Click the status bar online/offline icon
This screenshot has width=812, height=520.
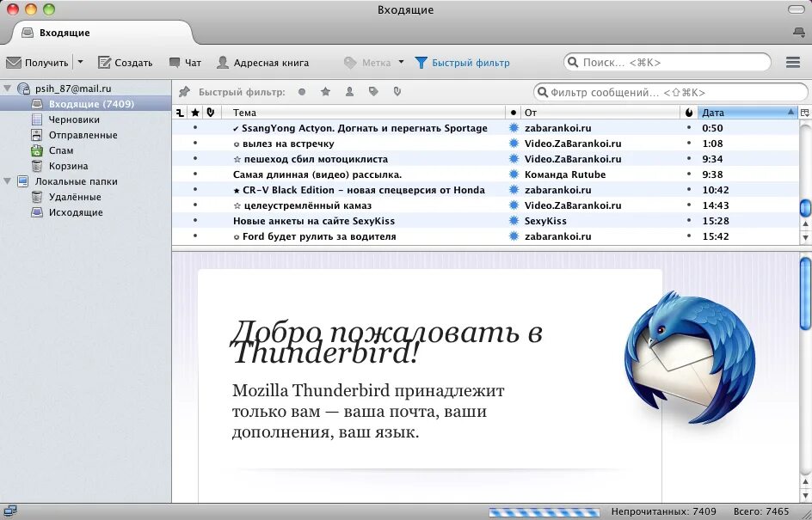pyautogui.click(x=9, y=511)
